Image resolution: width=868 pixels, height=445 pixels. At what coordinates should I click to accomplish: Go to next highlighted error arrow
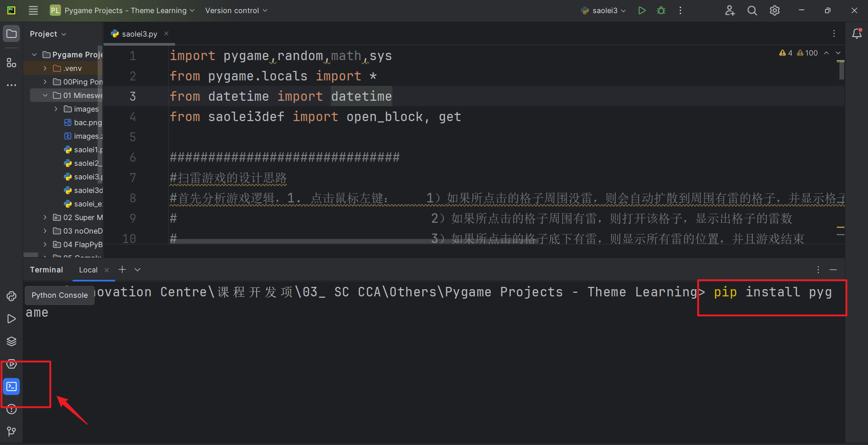[838, 53]
